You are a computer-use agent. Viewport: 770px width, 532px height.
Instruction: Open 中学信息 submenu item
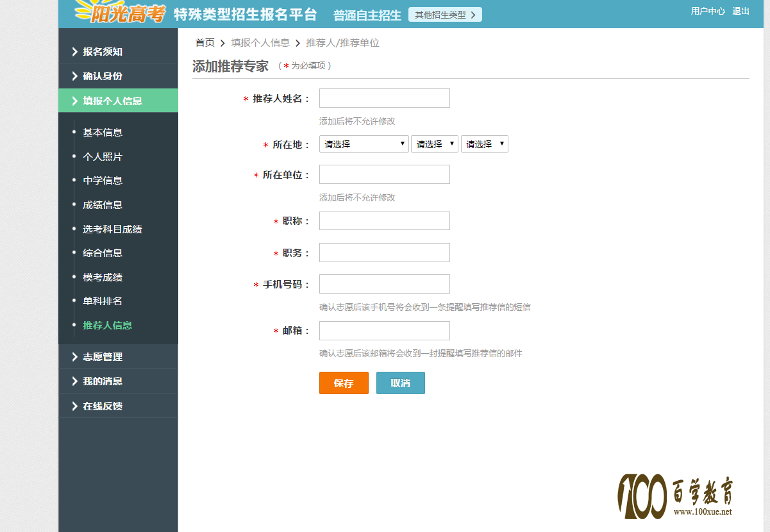pos(103,181)
